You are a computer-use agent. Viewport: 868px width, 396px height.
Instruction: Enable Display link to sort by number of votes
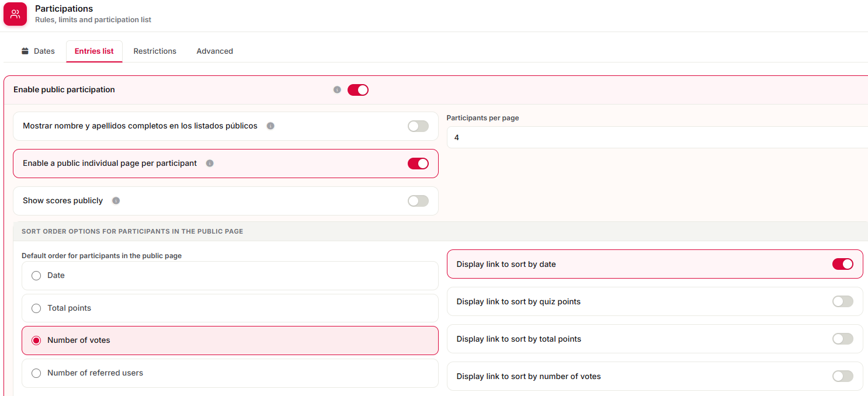tap(843, 376)
